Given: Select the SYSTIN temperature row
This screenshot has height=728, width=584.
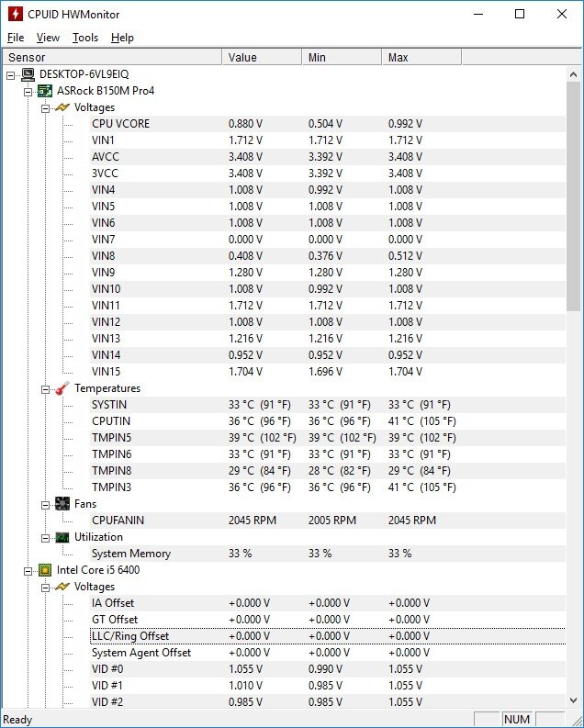Looking at the screenshot, I should pos(328,405).
